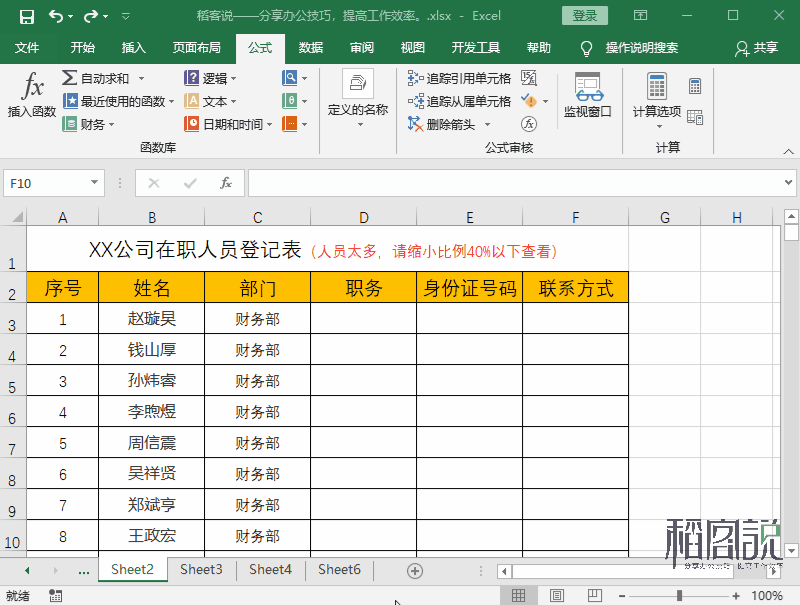Click the hidden sheets ellipsis button

(84, 571)
